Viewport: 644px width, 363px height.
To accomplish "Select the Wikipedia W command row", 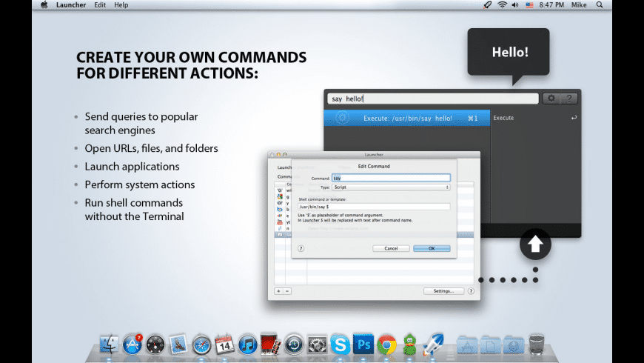I will 284,190.
